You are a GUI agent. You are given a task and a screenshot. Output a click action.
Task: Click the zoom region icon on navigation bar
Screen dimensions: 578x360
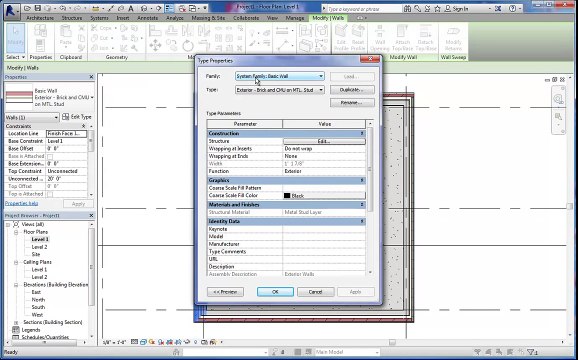point(558,117)
